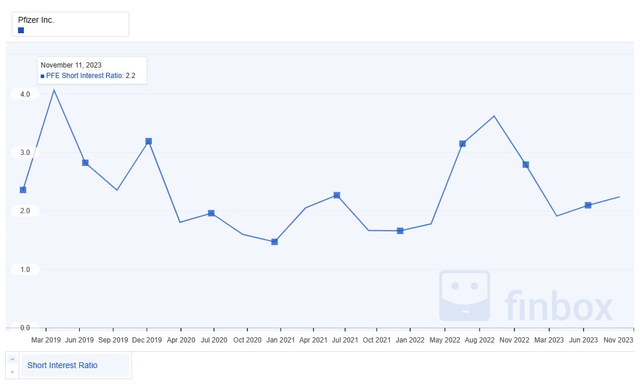Click the Aug 2022 x-axis label
The image size is (640, 385).
coord(480,340)
